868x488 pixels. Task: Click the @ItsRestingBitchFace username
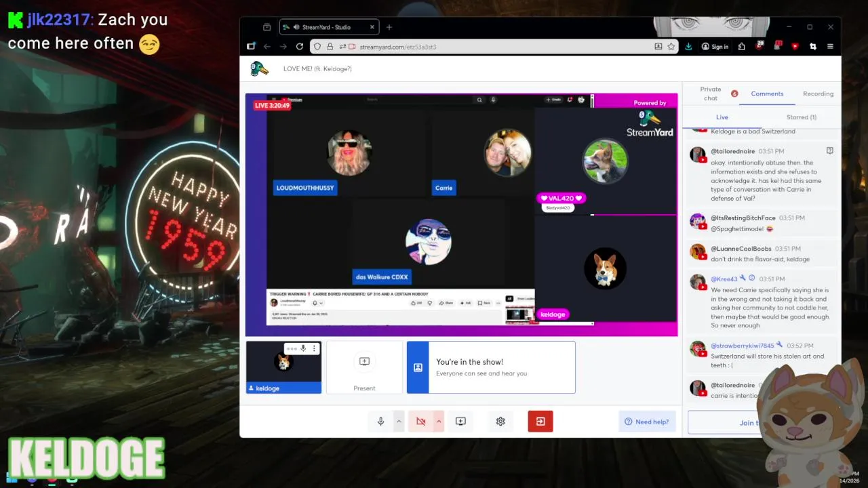[743, 218]
